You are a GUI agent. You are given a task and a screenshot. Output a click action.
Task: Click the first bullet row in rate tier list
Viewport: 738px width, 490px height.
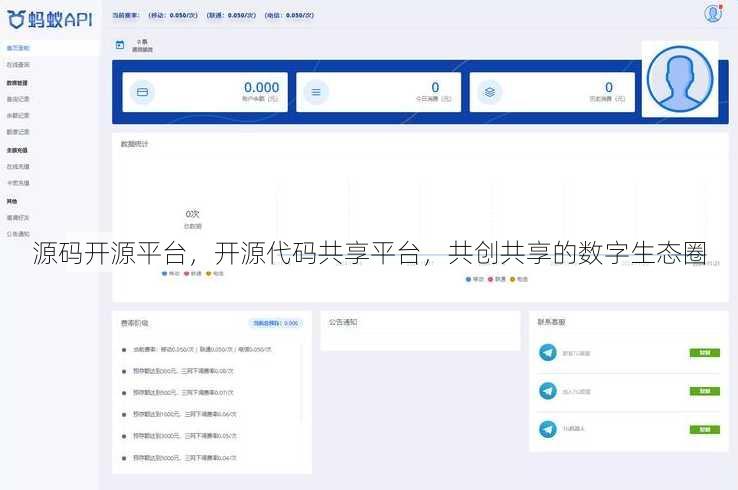point(197,350)
